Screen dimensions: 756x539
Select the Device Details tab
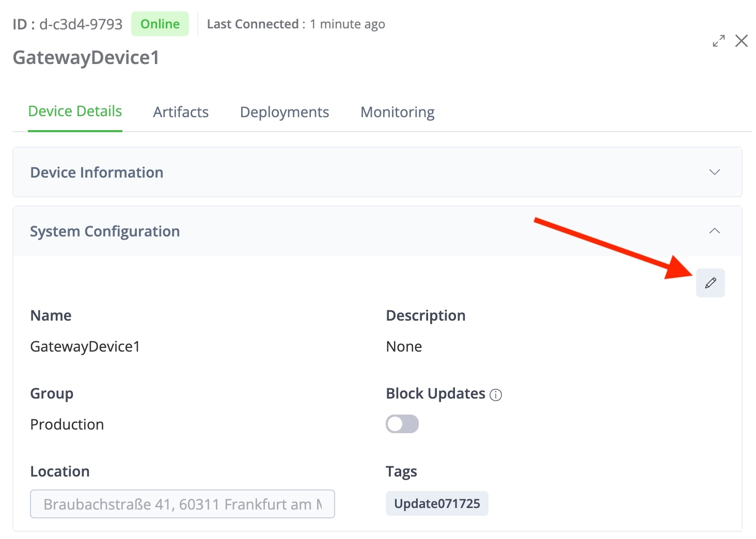[75, 112]
